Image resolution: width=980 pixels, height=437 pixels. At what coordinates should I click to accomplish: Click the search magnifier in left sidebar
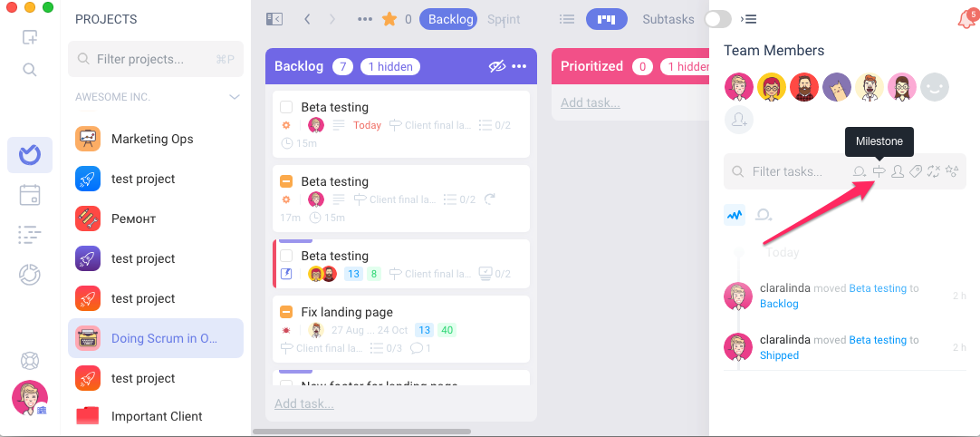point(29,70)
